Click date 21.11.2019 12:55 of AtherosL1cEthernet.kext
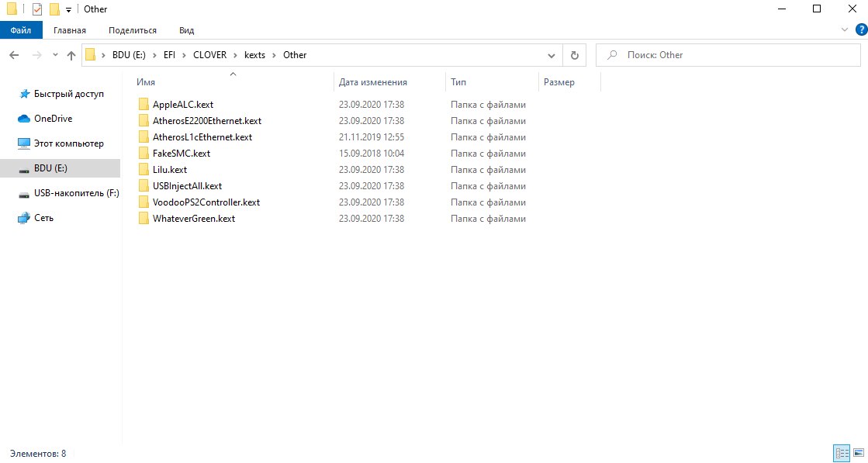Viewport: 868px width, 463px height. 372,137
